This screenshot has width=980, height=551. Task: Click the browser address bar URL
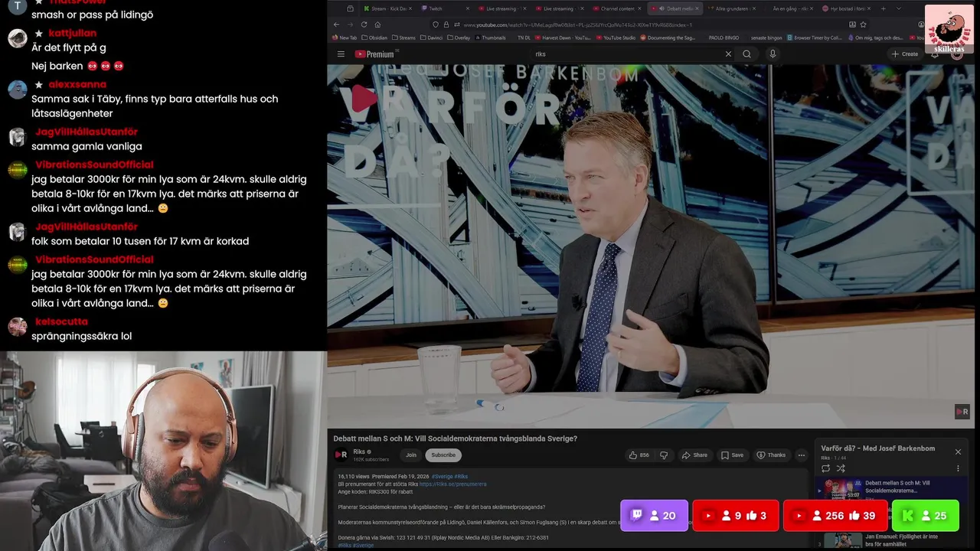tap(578, 24)
